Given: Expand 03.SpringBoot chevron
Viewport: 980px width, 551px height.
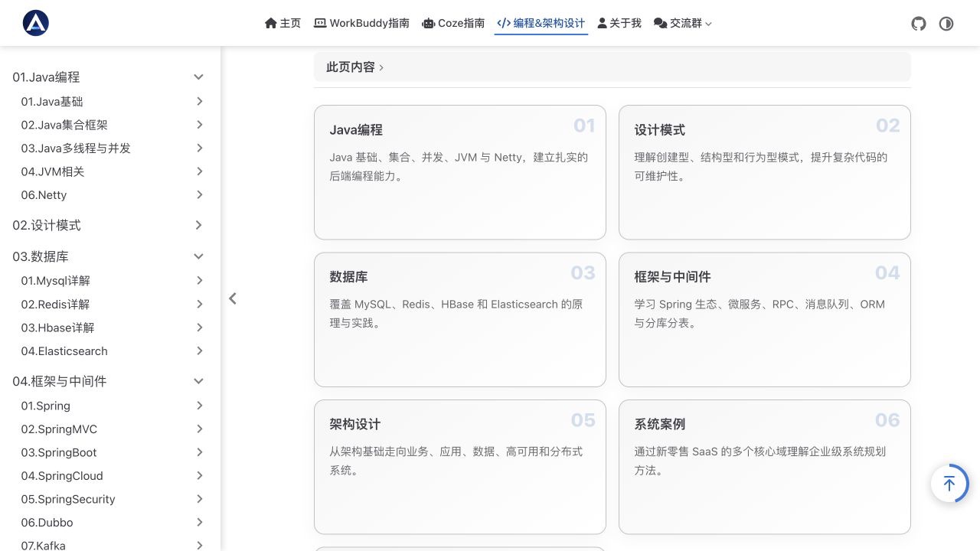Looking at the screenshot, I should (199, 452).
